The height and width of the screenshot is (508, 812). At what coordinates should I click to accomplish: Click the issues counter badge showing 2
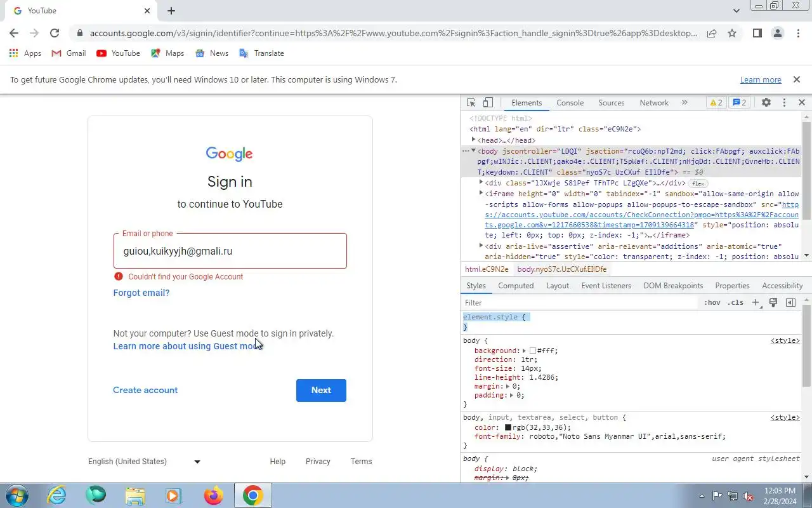coord(739,103)
